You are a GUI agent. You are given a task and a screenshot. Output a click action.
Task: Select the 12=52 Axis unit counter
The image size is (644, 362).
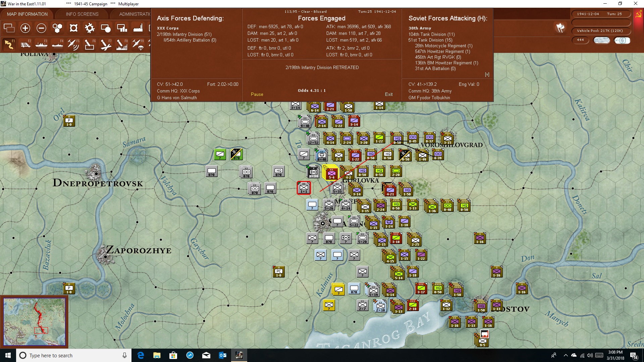(x=313, y=138)
